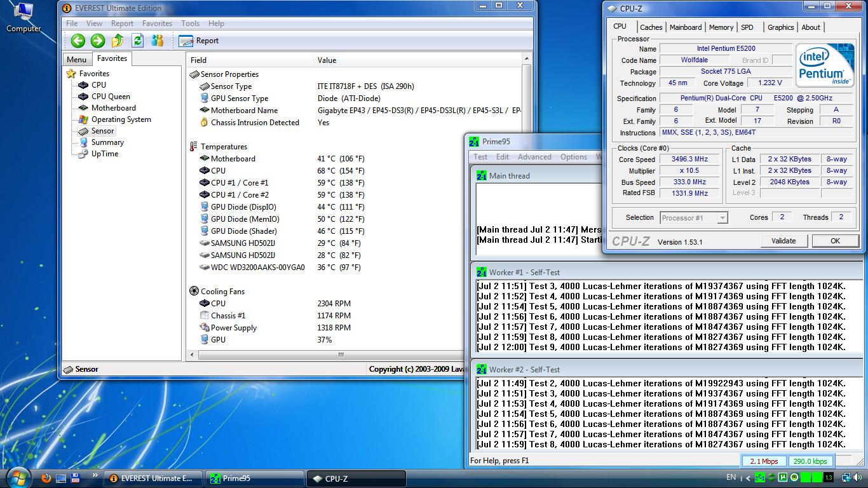Viewport: 868px width, 488px height.
Task: Open the Report wizard in EVEREST toolbar
Action: tap(199, 41)
